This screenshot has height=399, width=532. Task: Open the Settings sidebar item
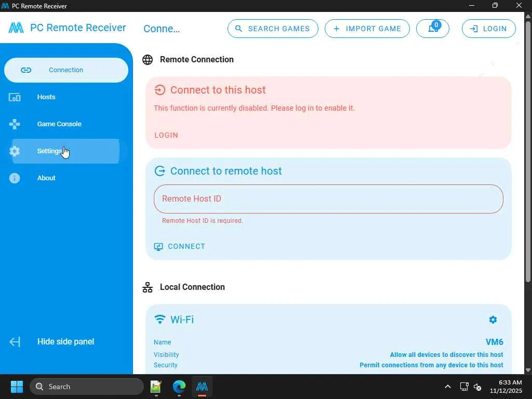coord(66,151)
